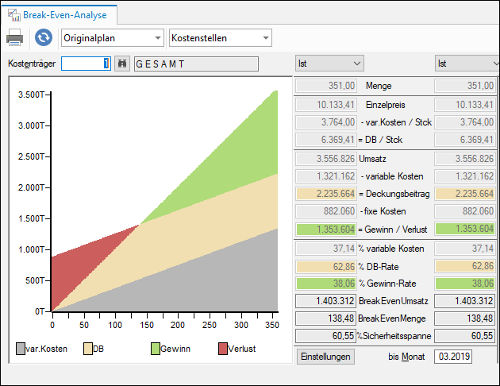Click the gray var.Kosten area in chart
500x386 pixels.
[217, 283]
